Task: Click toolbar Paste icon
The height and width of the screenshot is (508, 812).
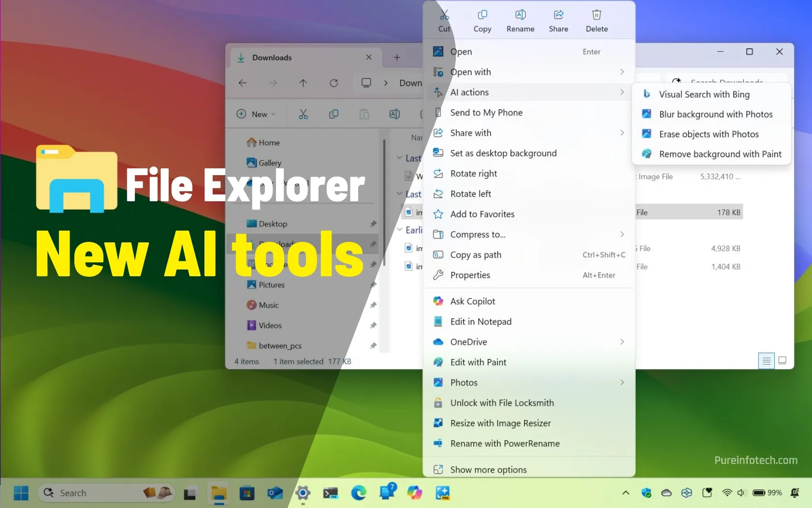Action: tap(364, 114)
